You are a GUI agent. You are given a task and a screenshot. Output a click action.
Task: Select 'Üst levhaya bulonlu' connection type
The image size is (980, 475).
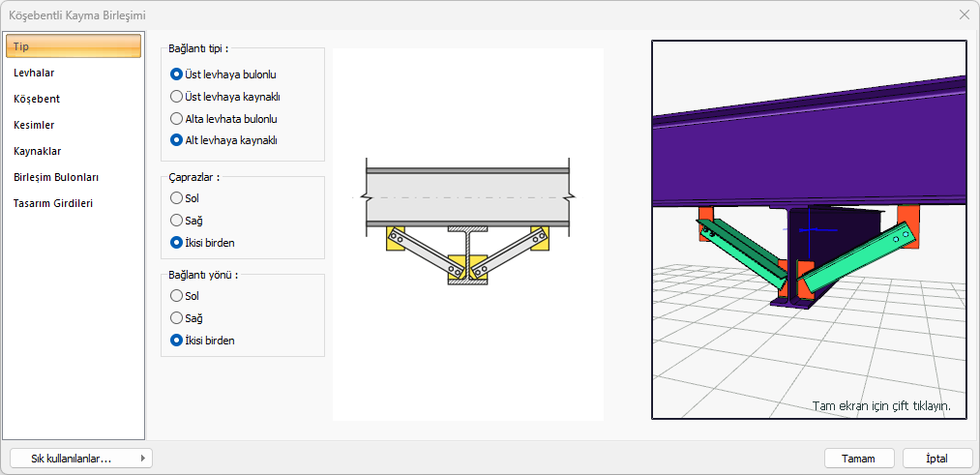click(x=176, y=74)
